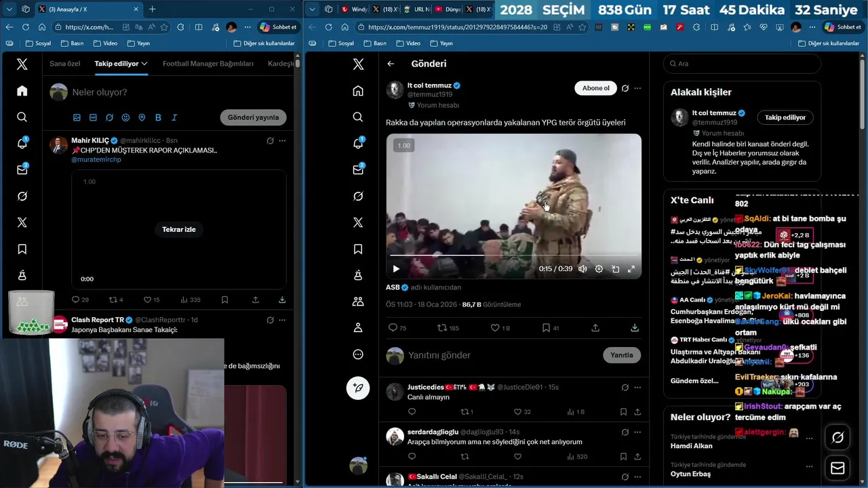Open Messages in the left X window sidebar

[x=22, y=169]
